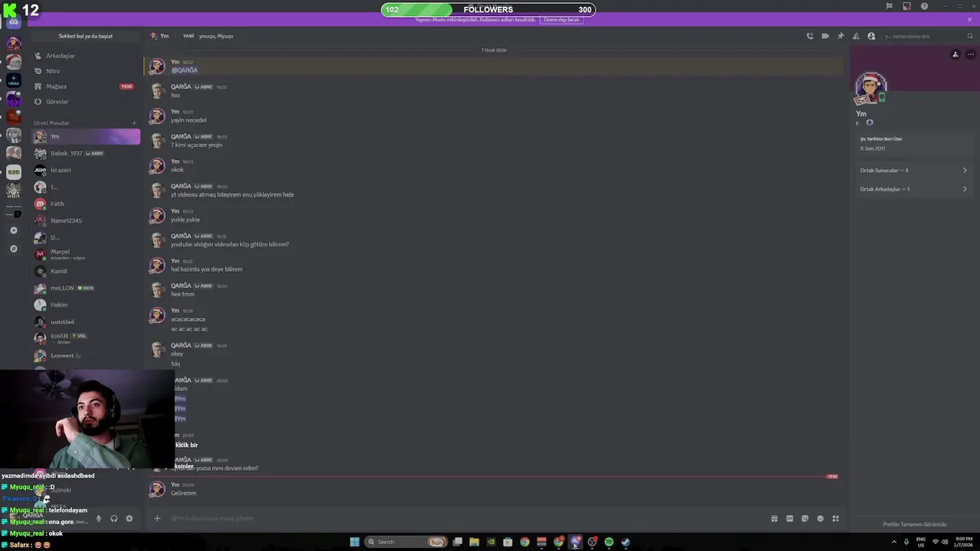Toggle the user profile panel icon
The height and width of the screenshot is (551, 980).
871,36
